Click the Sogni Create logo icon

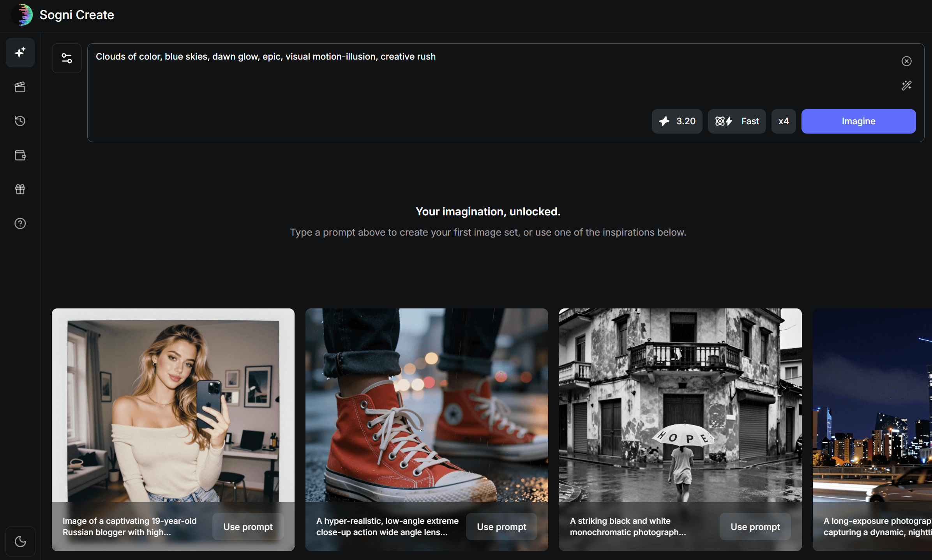(x=23, y=15)
